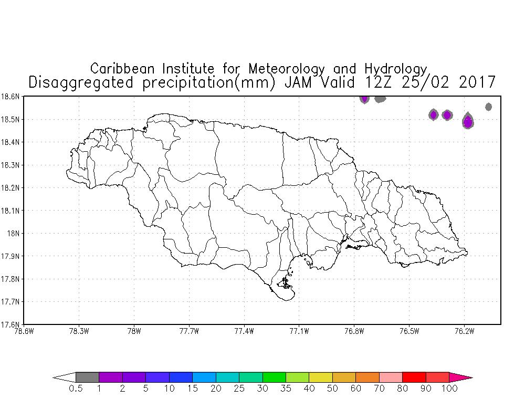This screenshot has width=525, height=420.
Task: Click the 76.8W longitude label
Action: click(x=354, y=331)
